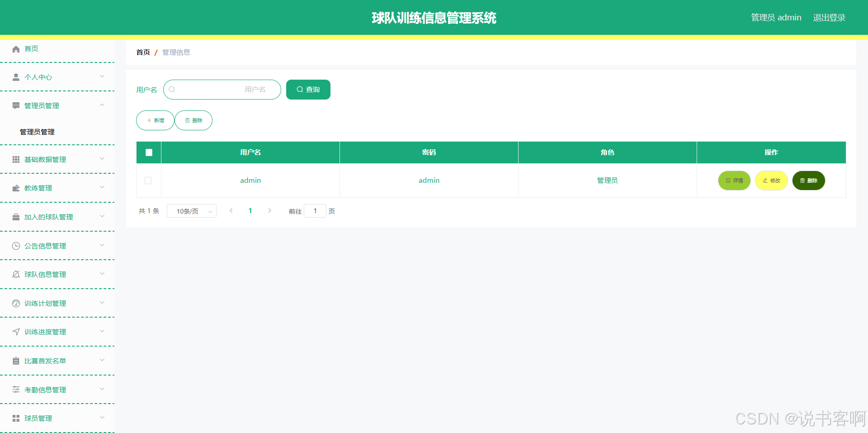Image resolution: width=868 pixels, height=433 pixels.
Task: Click dark green 删除 in admin row
Action: pos(809,181)
